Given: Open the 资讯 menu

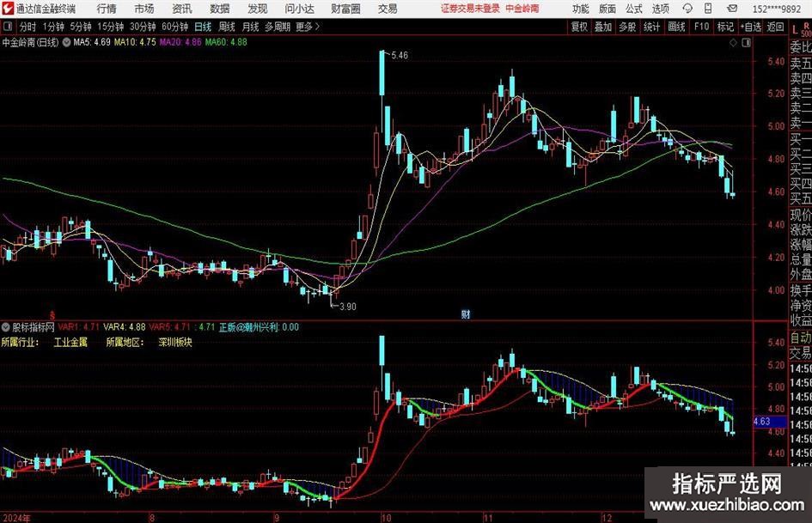Looking at the screenshot, I should coord(182,9).
